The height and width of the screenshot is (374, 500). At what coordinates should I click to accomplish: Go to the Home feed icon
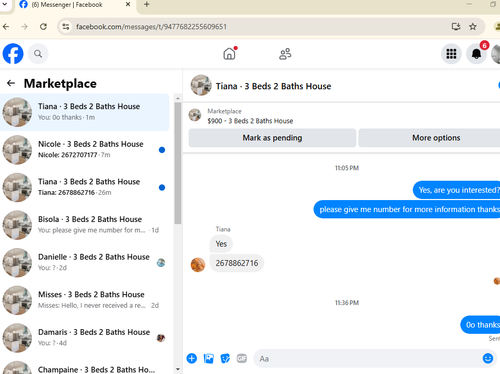(229, 54)
